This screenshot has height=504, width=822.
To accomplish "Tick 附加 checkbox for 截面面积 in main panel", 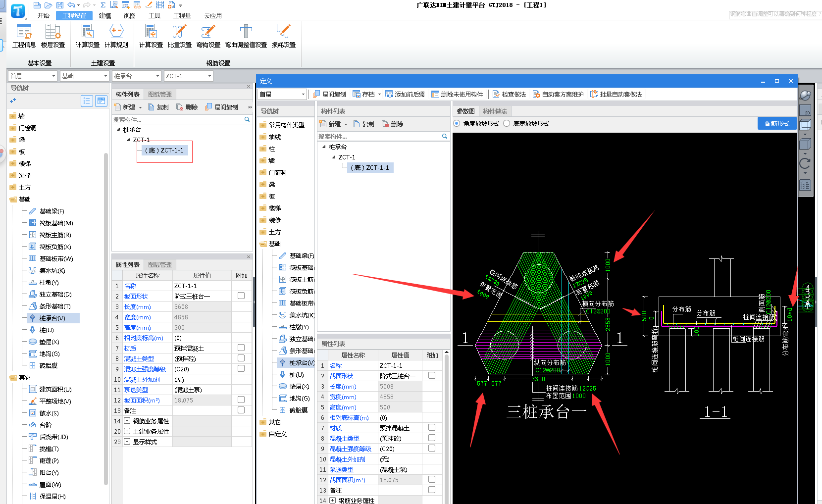I will (241, 400).
